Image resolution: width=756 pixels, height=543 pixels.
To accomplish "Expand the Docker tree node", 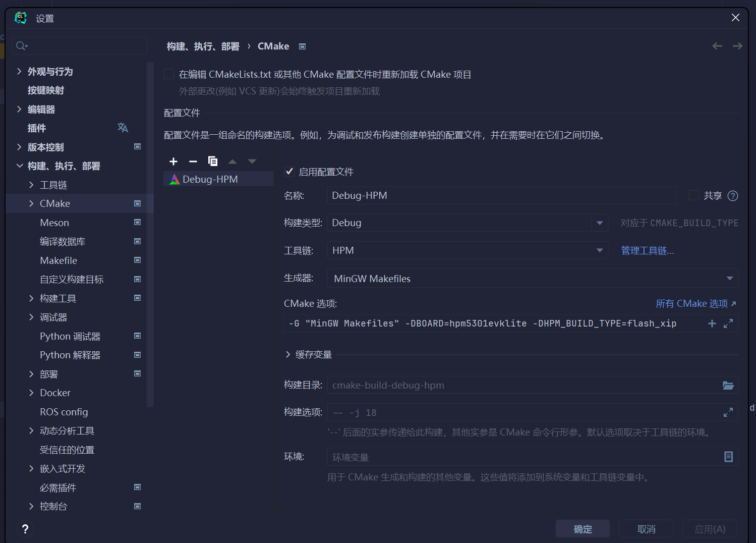I will coord(31,393).
